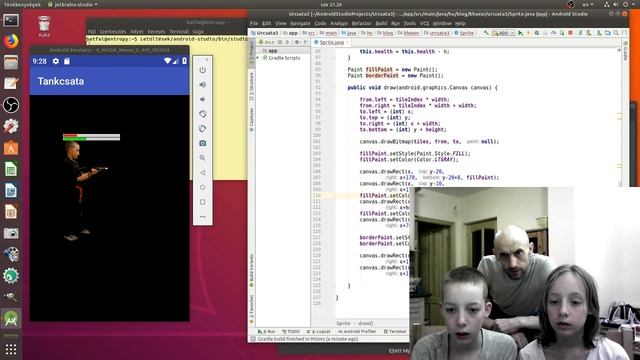Rotate emulator left using rotate icon
The width and height of the screenshot is (640, 360).
pyautogui.click(x=202, y=114)
